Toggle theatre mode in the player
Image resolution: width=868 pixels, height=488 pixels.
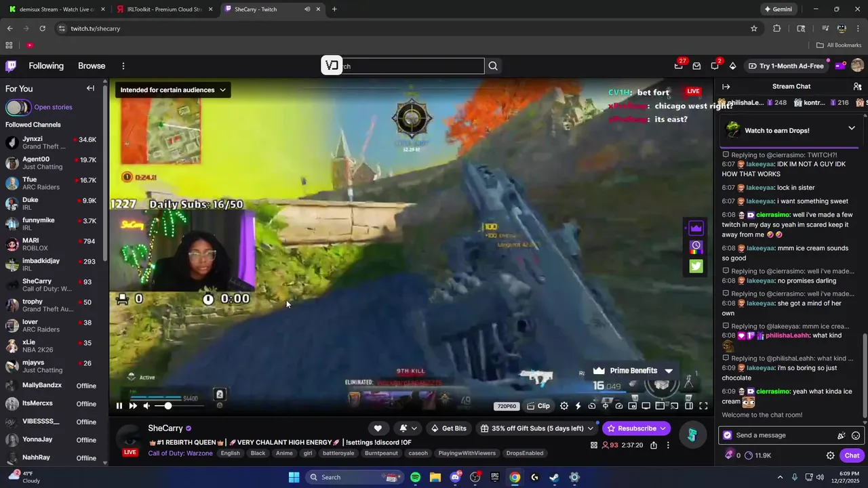pyautogui.click(x=689, y=406)
